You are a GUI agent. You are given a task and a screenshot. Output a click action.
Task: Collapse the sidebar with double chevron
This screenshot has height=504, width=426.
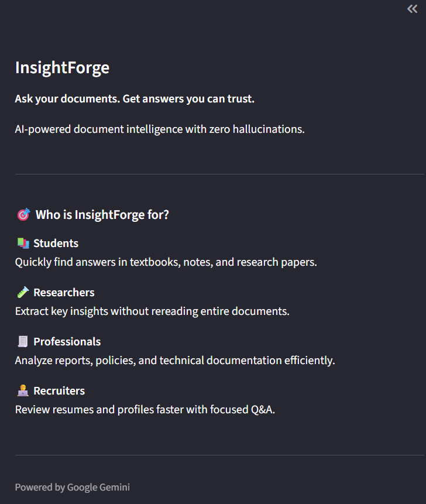pos(412,9)
